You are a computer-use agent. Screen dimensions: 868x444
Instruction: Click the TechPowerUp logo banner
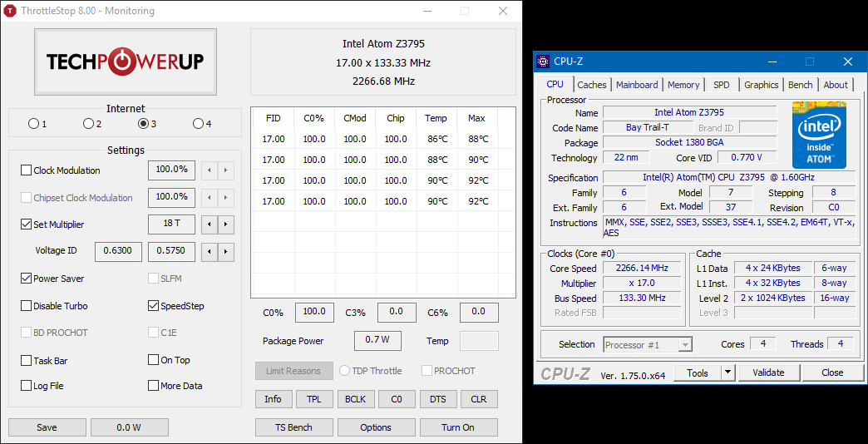pos(126,62)
